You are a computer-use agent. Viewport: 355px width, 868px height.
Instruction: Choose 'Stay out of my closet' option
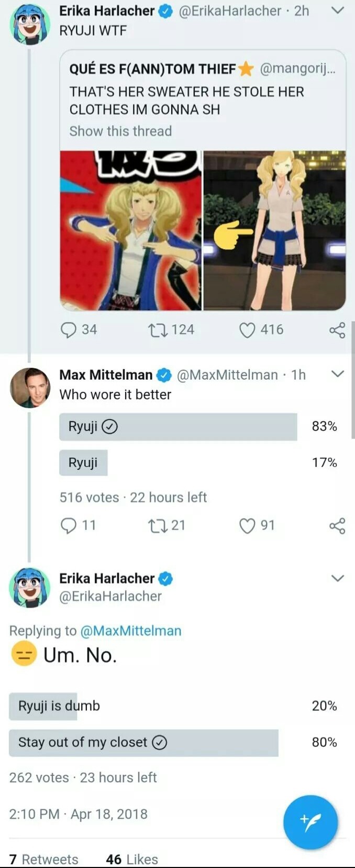pos(143,743)
